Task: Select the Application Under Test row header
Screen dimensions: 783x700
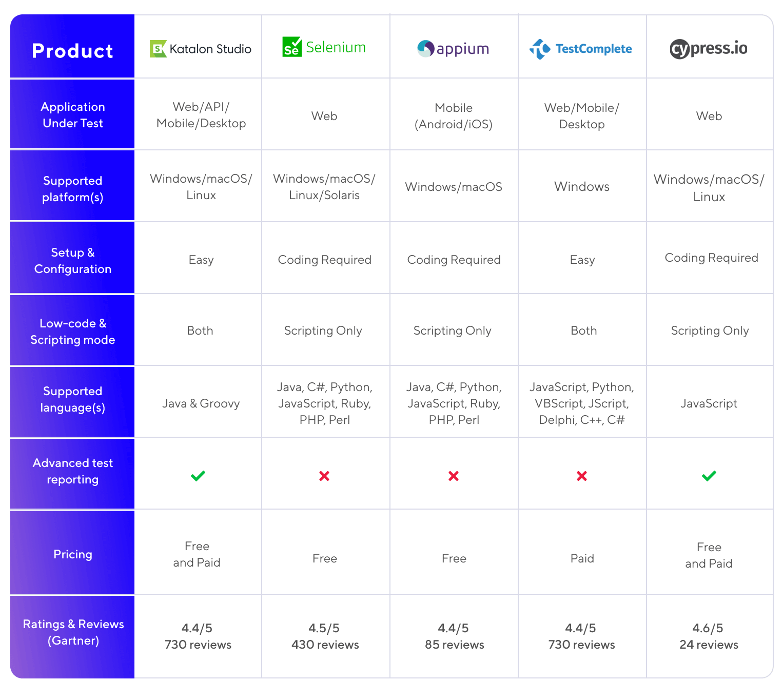Action: pos(72,115)
